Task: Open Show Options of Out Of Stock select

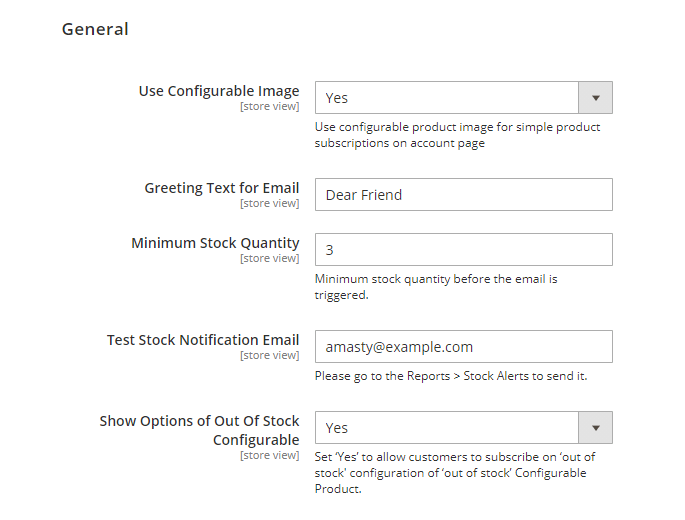Action: [x=447, y=428]
